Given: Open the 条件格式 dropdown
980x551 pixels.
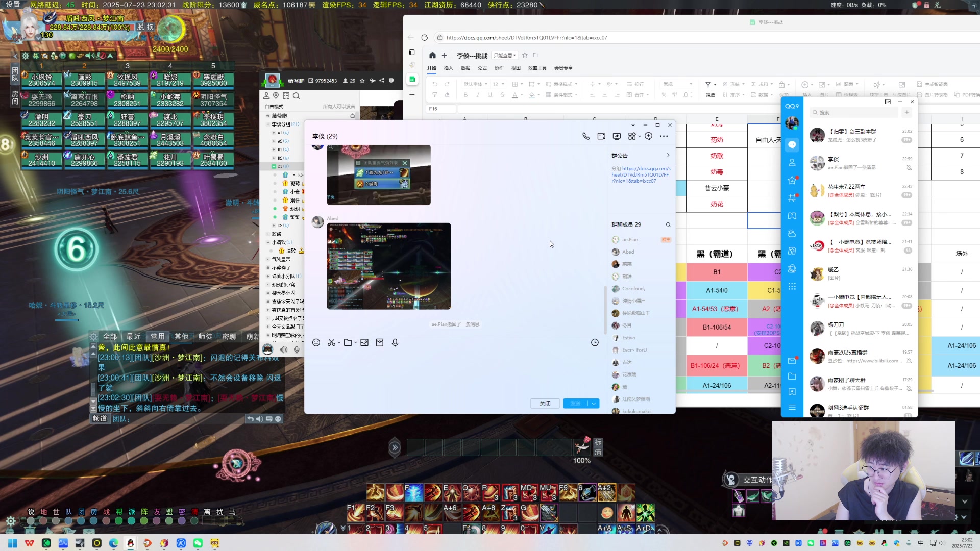Looking at the screenshot, I should click(561, 95).
